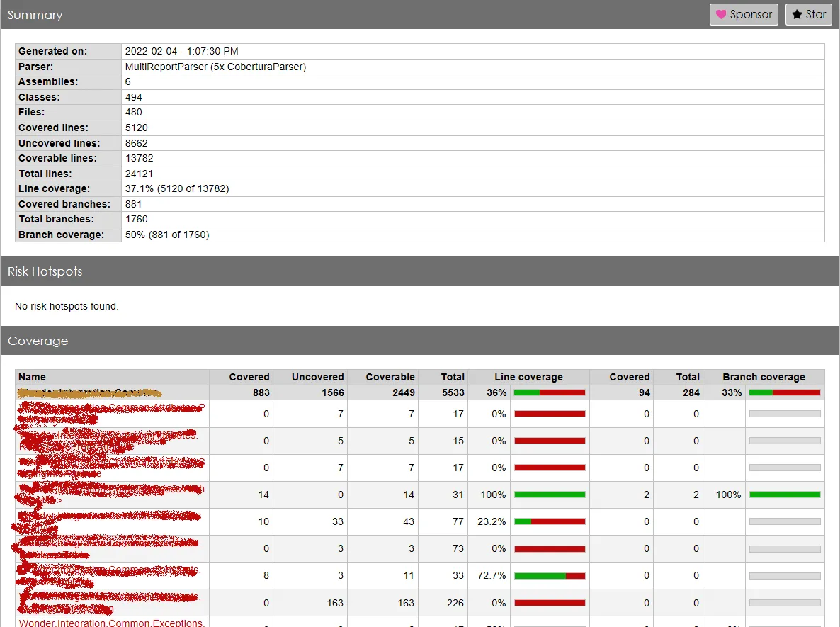
Task: Click the 23.2% line coverage bar
Action: [550, 521]
